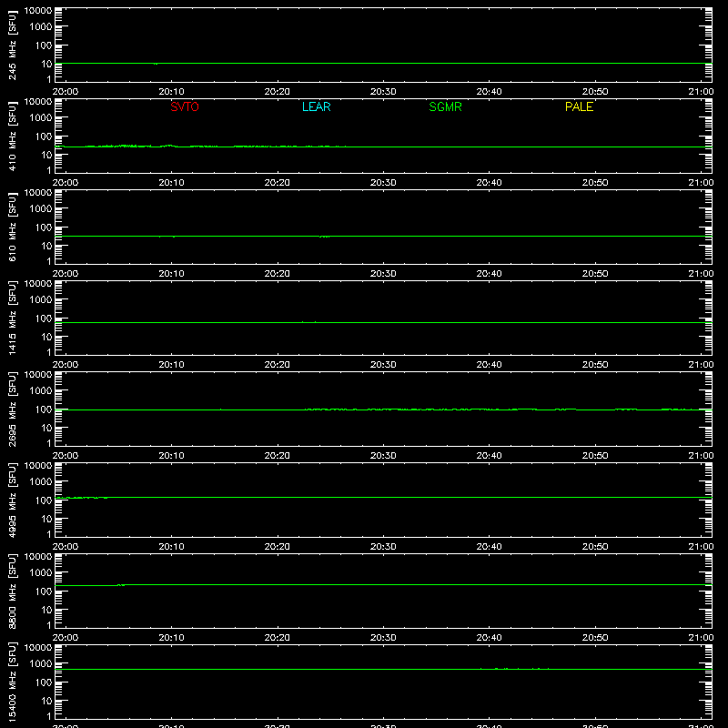Select the 245 MHz [SFU] axis title
This screenshot has height=728, width=728.
(13, 45)
